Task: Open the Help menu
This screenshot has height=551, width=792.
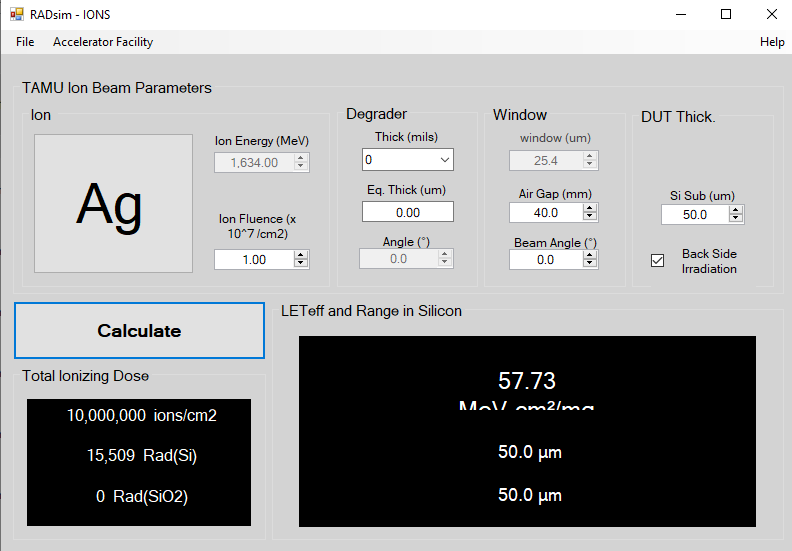Action: point(772,42)
